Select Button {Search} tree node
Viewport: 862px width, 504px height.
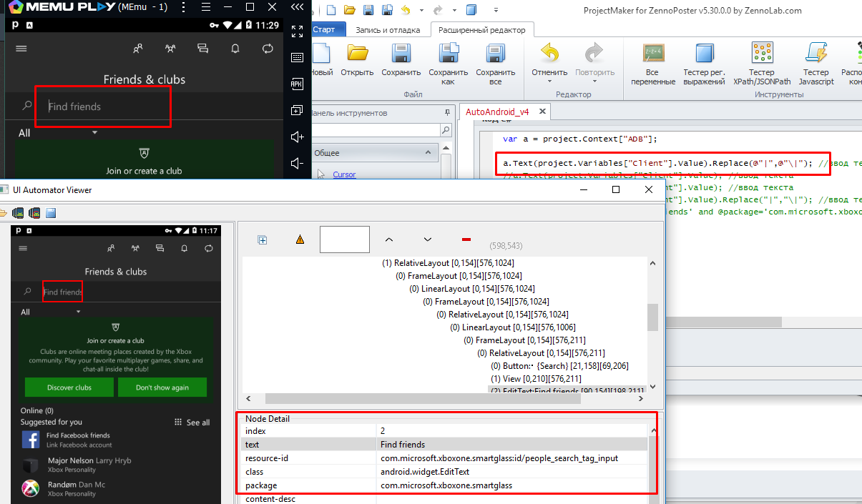(x=559, y=365)
